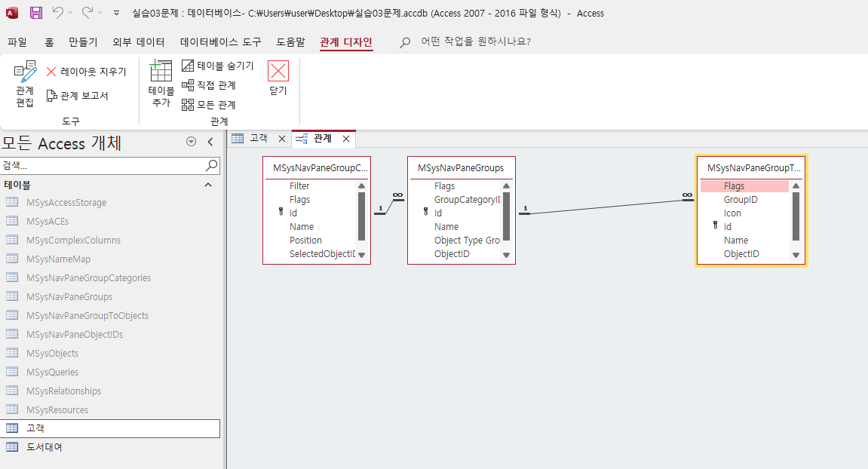The image size is (868, 469).
Task: Click the navigation pane 검색 search box
Action: pyautogui.click(x=103, y=165)
